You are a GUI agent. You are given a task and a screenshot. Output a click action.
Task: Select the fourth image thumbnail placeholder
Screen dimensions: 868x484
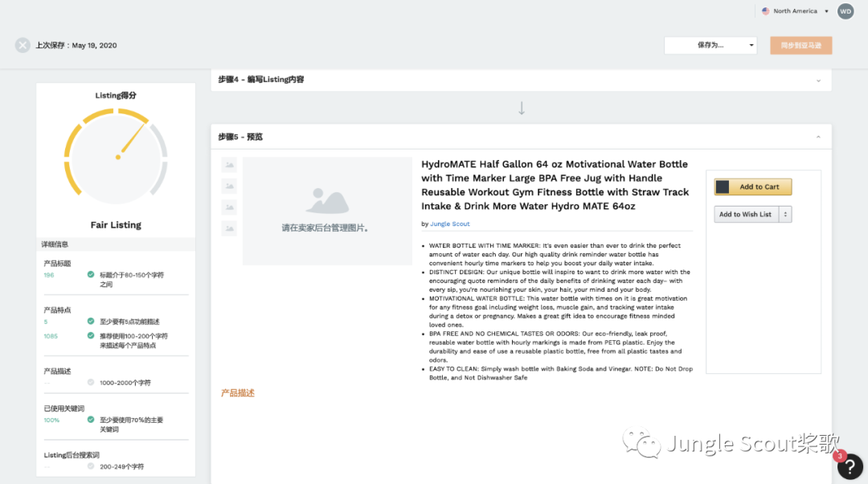(x=229, y=228)
